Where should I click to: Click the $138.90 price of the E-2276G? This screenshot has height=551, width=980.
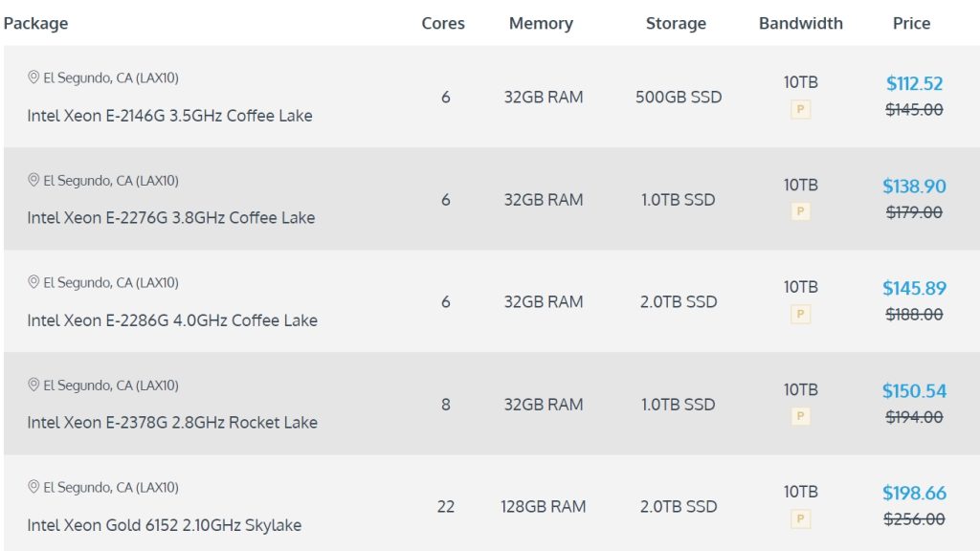click(914, 186)
